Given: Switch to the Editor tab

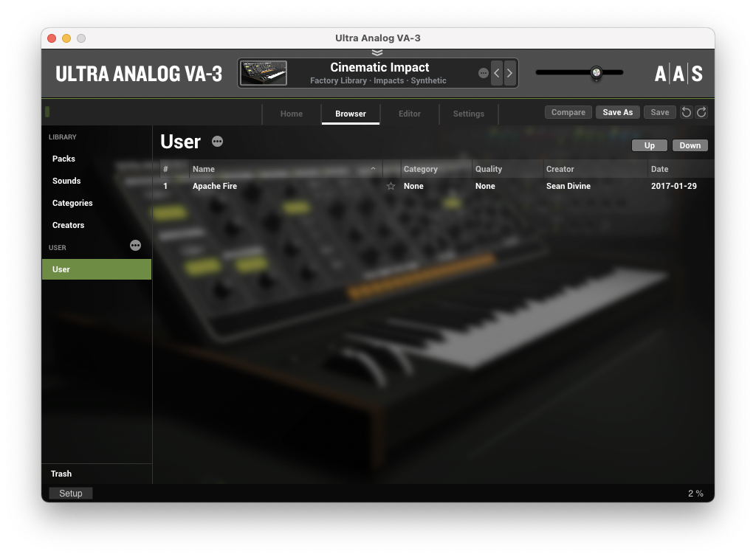Looking at the screenshot, I should [409, 114].
